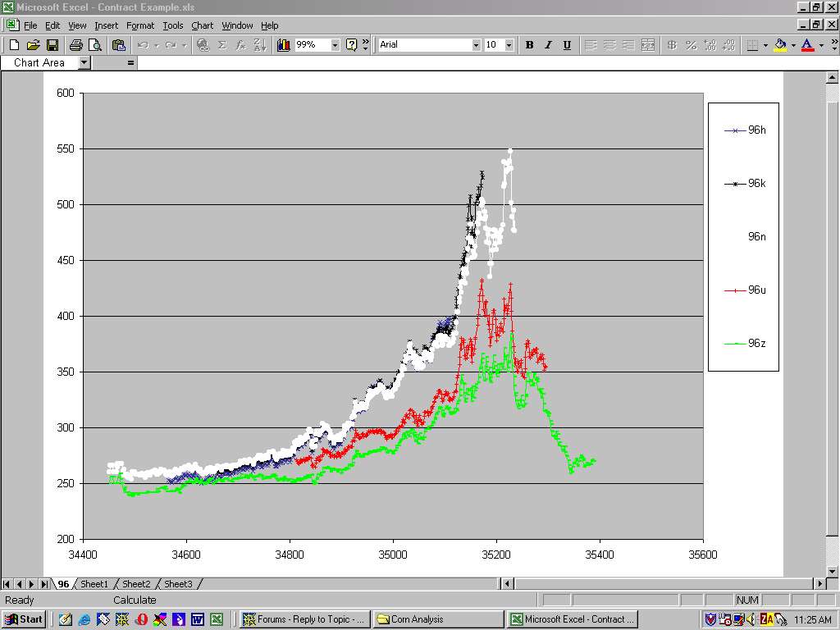Click the Windows Start button

point(24,619)
